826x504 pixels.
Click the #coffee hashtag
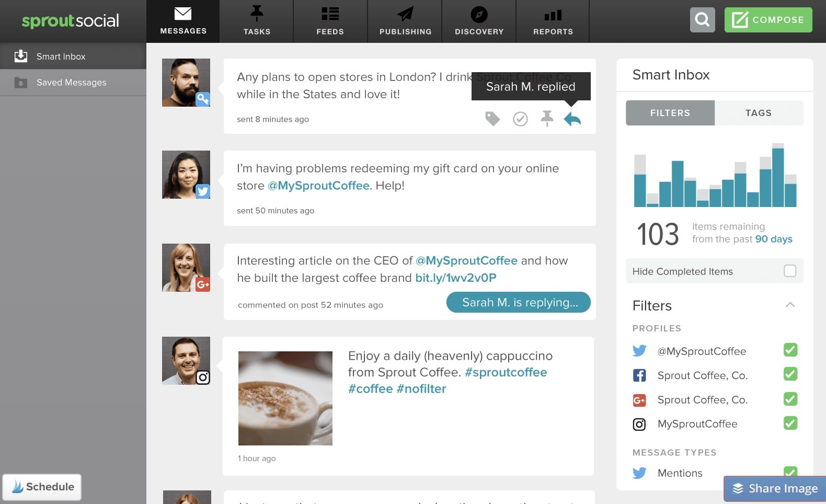tap(371, 388)
